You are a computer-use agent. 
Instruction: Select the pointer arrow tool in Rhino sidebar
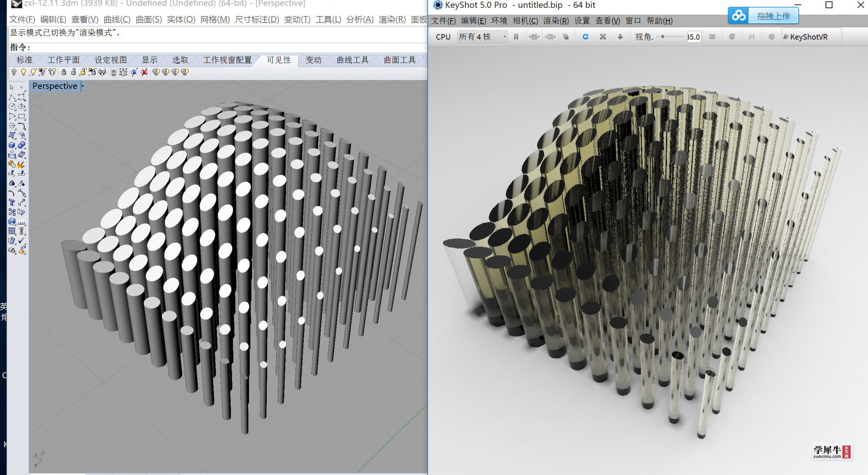[12, 87]
